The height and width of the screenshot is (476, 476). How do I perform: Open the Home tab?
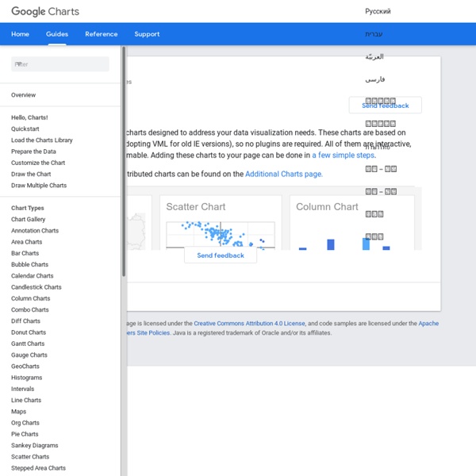[20, 34]
